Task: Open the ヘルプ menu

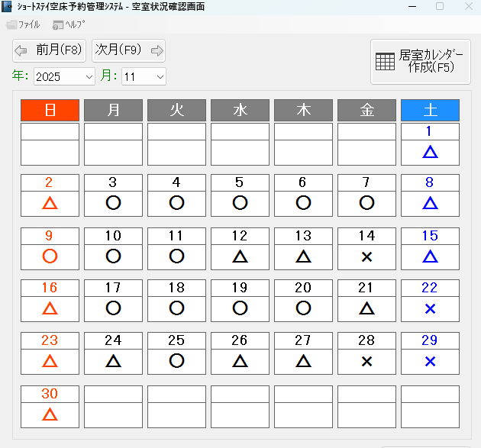Action: (69, 24)
